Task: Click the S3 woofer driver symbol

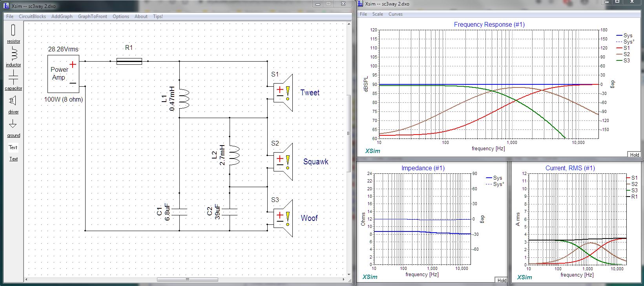Action: click(x=283, y=218)
